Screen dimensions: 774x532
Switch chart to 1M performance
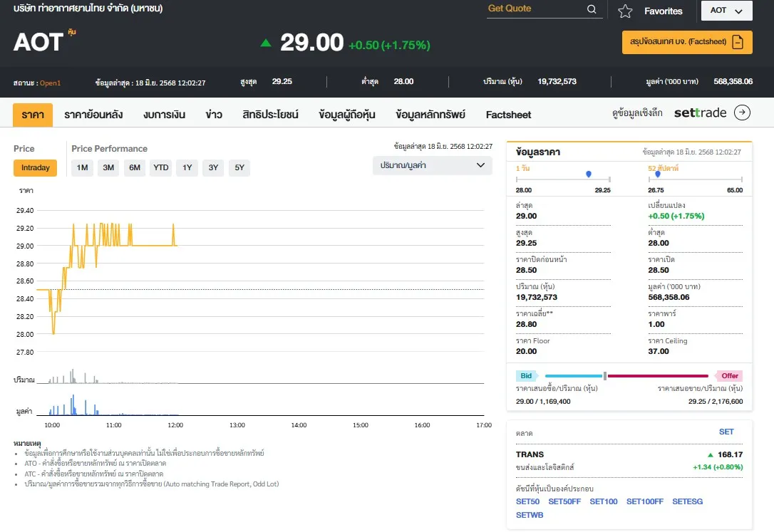click(82, 168)
